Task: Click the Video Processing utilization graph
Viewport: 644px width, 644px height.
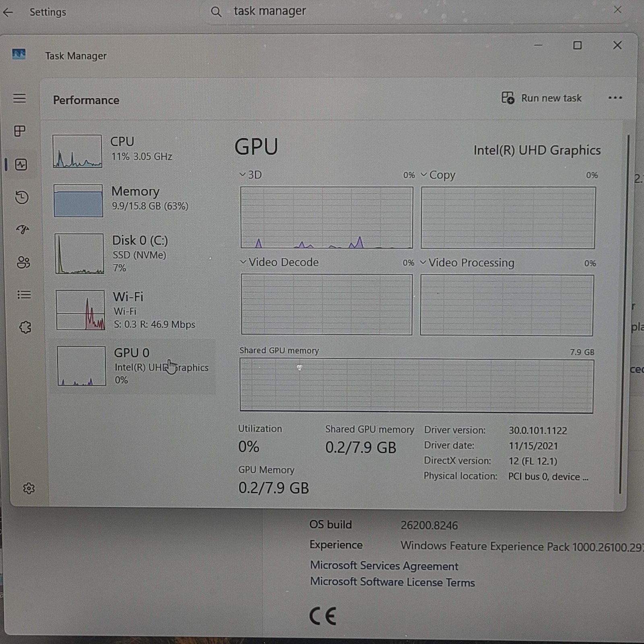Action: 507,305
